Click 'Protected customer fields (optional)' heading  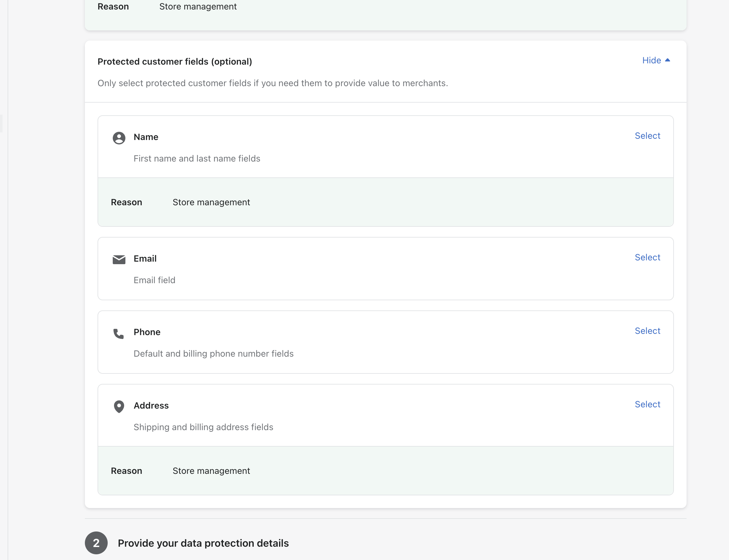[x=174, y=62]
